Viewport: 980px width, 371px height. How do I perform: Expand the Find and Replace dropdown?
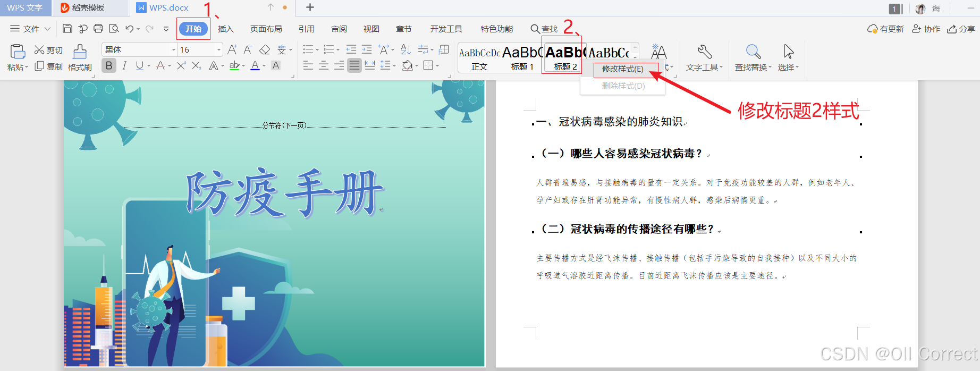click(x=770, y=68)
